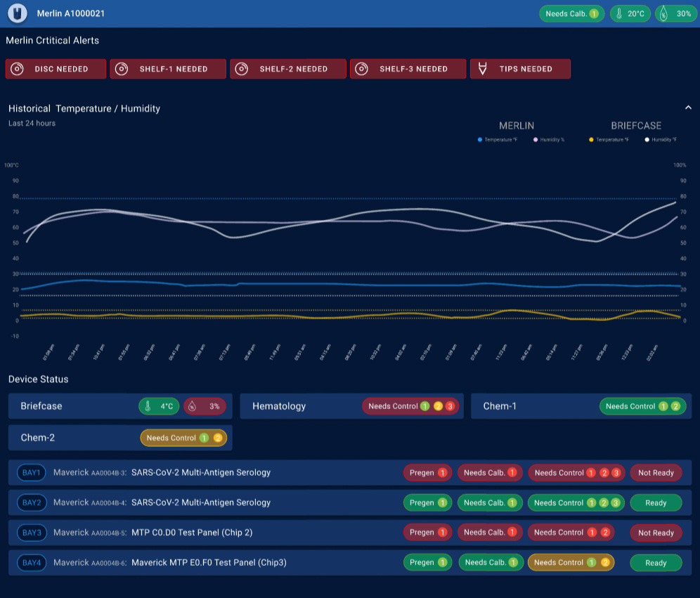Click the Ready button for BAY2
This screenshot has height=598, width=700.
655,503
